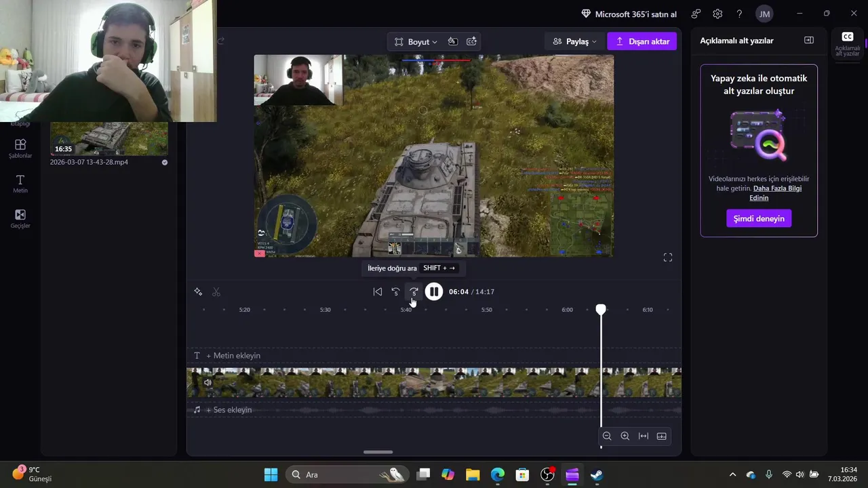The height and width of the screenshot is (488, 868).
Task: Click the rightmost timeline view icon beside fit
Action: pyautogui.click(x=662, y=436)
